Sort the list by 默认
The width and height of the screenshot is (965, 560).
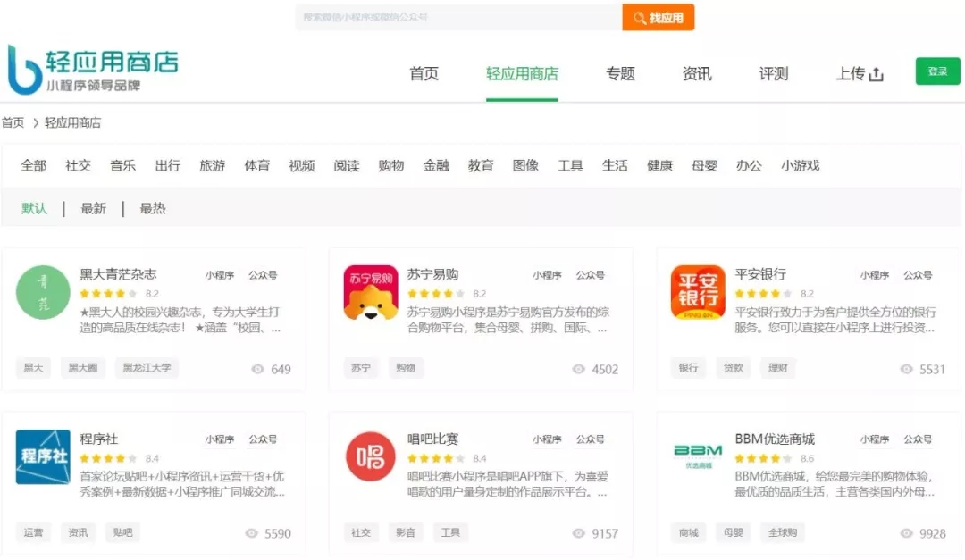point(34,209)
